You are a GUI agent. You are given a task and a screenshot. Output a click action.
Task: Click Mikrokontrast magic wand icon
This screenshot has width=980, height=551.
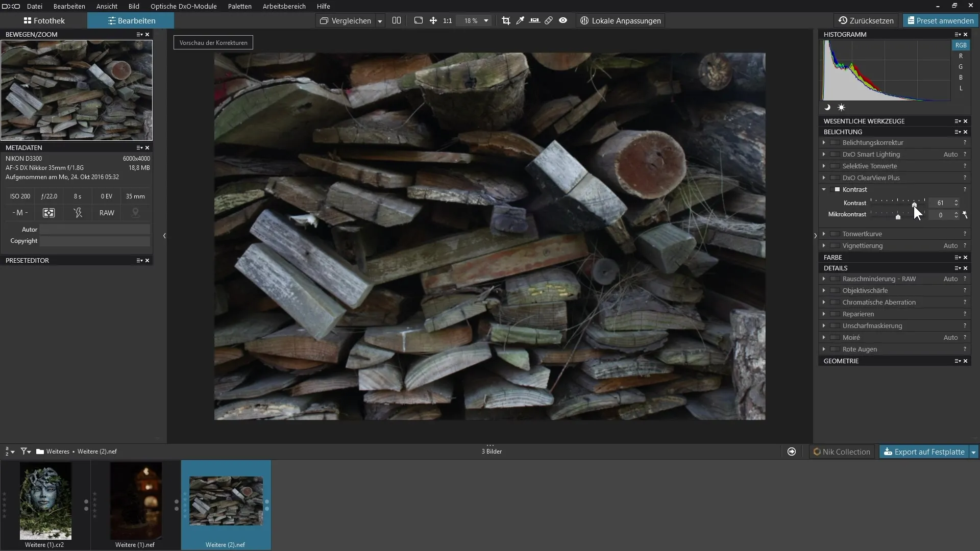click(965, 215)
